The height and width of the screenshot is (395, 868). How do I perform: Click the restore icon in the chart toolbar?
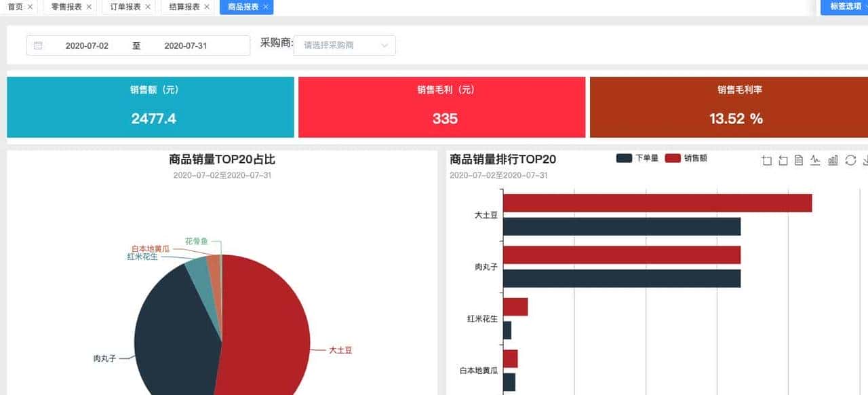tap(783, 161)
